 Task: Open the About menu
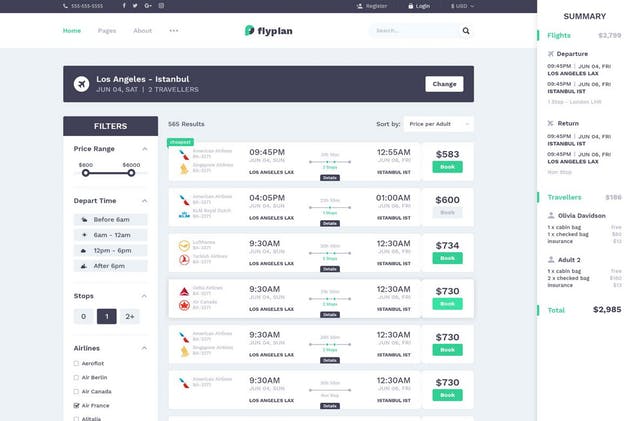[143, 31]
